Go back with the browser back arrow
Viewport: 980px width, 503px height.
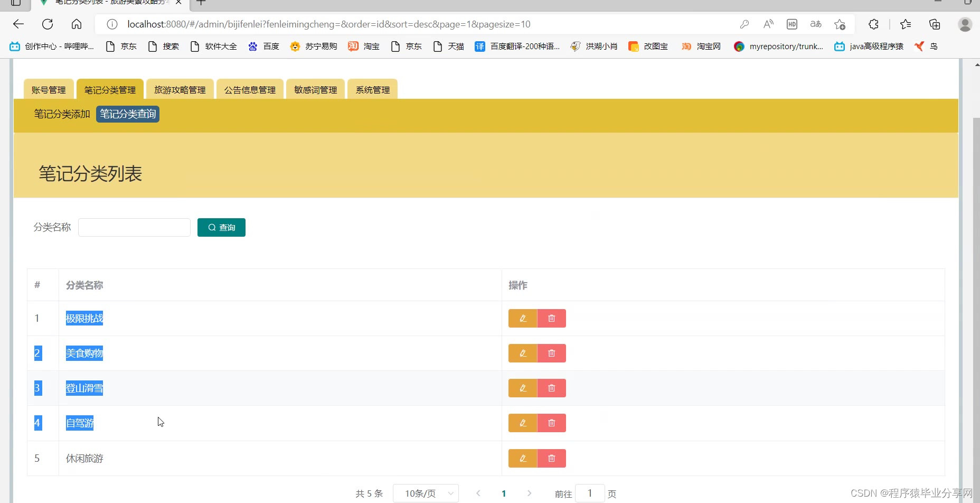[x=18, y=24]
